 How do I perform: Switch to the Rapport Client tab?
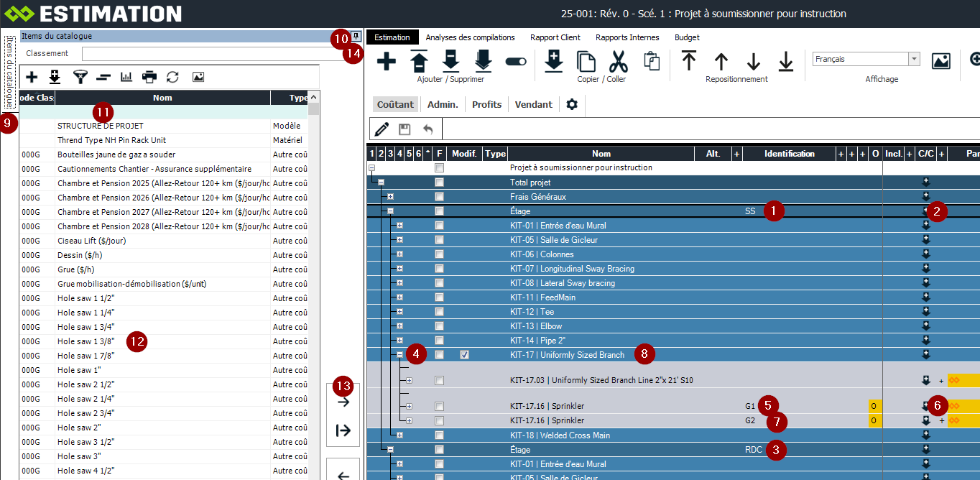(555, 37)
